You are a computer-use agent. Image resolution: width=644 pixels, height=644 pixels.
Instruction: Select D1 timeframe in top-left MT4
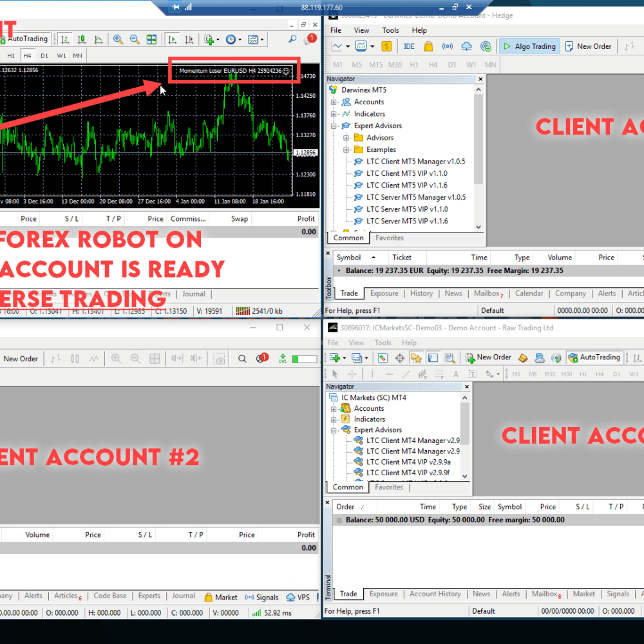[x=44, y=56]
